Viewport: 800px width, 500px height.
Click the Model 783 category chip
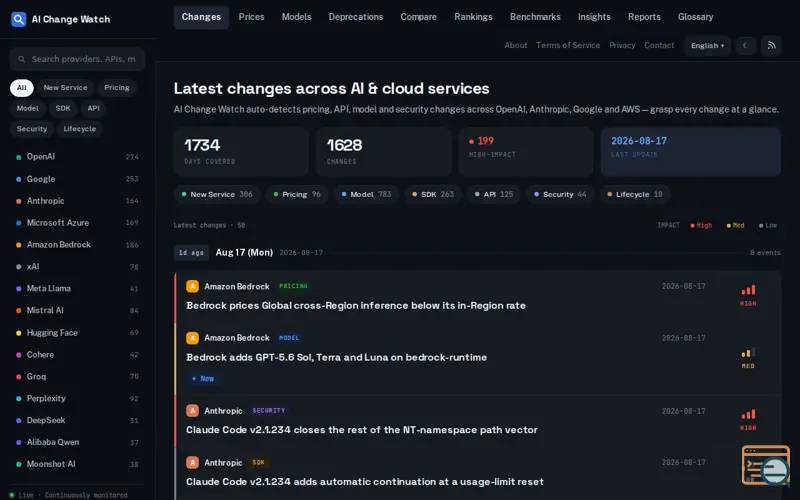[x=366, y=194]
